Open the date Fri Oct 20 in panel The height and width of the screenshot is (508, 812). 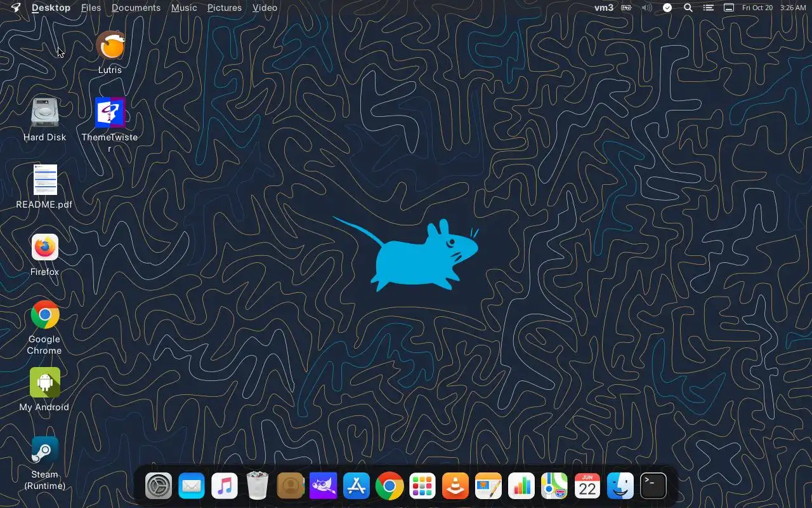[757, 8]
